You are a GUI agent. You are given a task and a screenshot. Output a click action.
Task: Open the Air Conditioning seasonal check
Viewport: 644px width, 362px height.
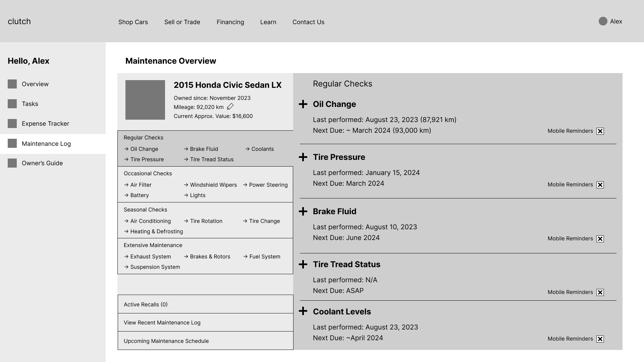tap(147, 221)
